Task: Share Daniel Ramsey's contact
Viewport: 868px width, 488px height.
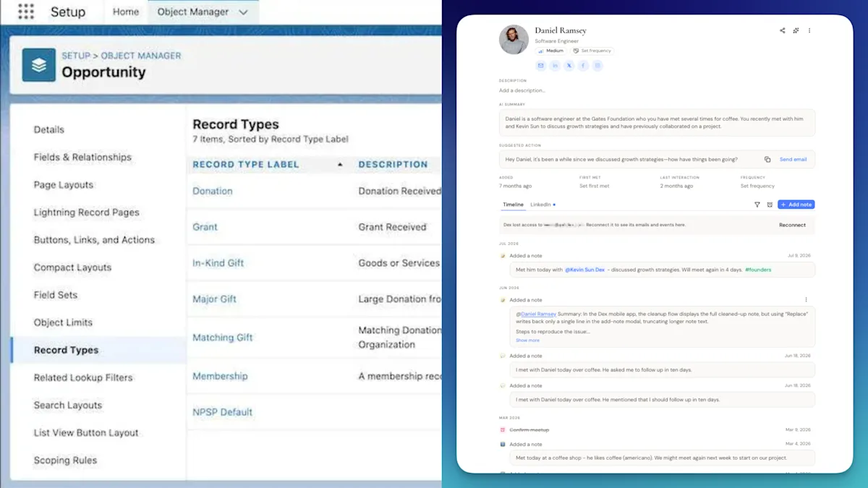Action: coord(782,30)
